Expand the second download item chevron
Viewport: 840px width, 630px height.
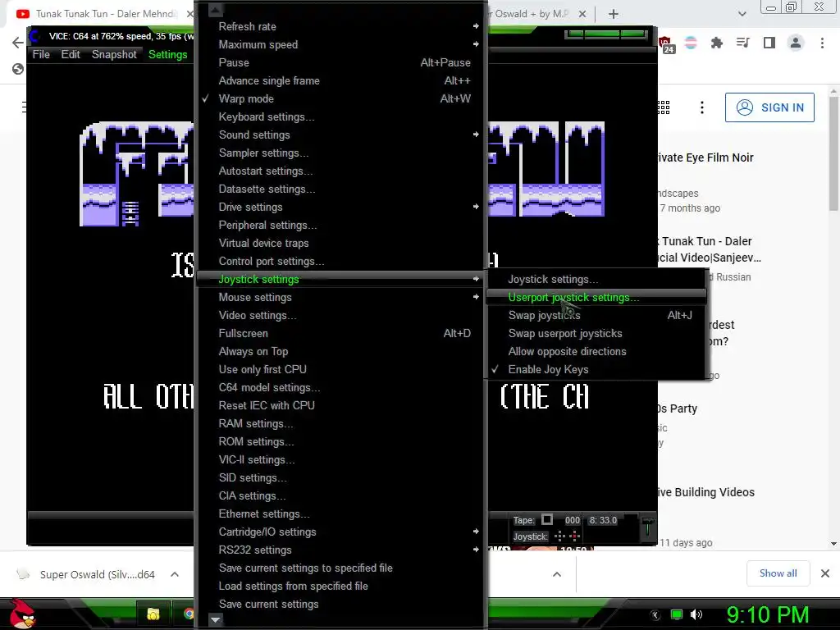pos(557,574)
